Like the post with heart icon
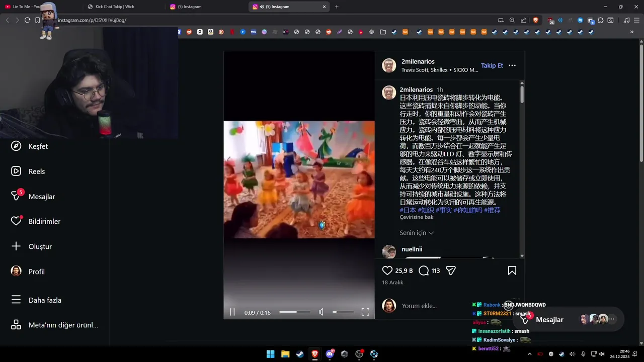The height and width of the screenshot is (362, 644). [387, 270]
